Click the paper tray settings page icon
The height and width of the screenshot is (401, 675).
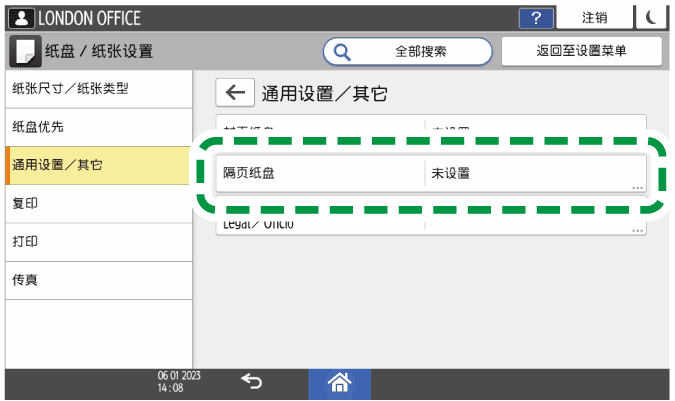pos(25,51)
